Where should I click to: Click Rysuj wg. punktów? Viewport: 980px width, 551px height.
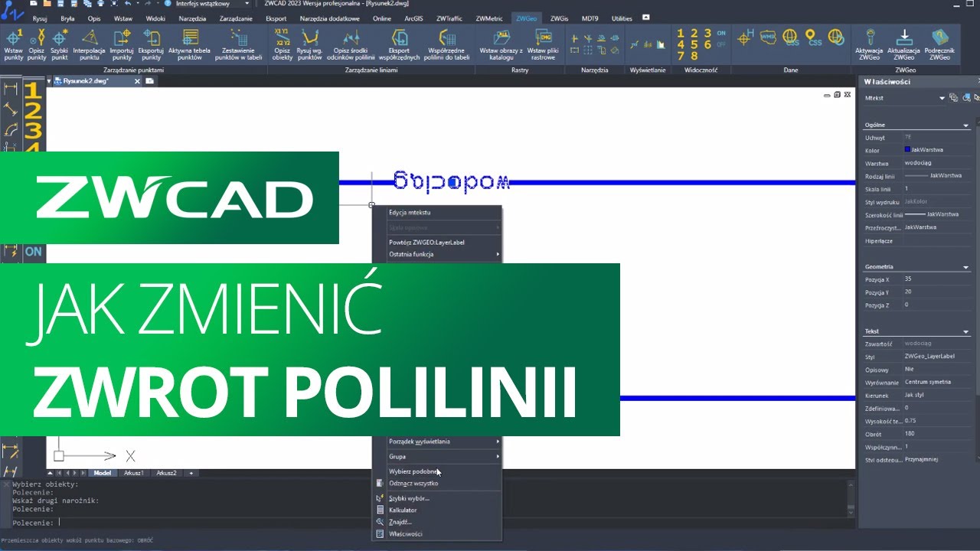[x=310, y=44]
